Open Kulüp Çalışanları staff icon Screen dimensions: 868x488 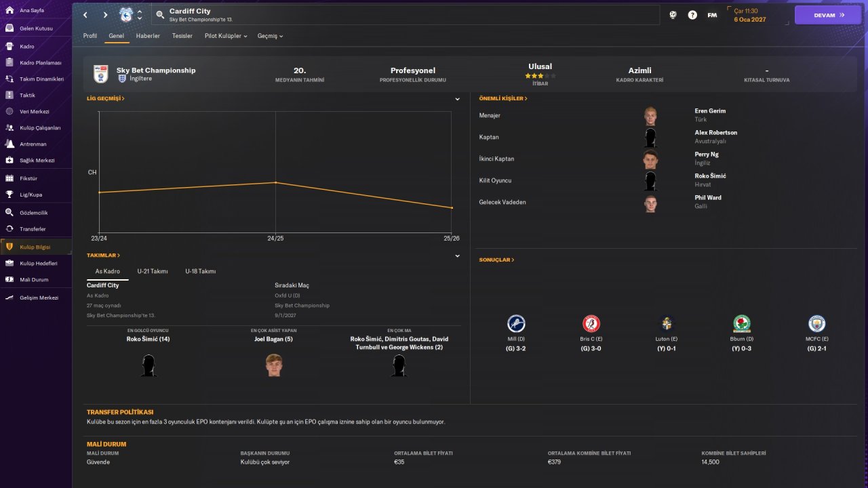9,127
